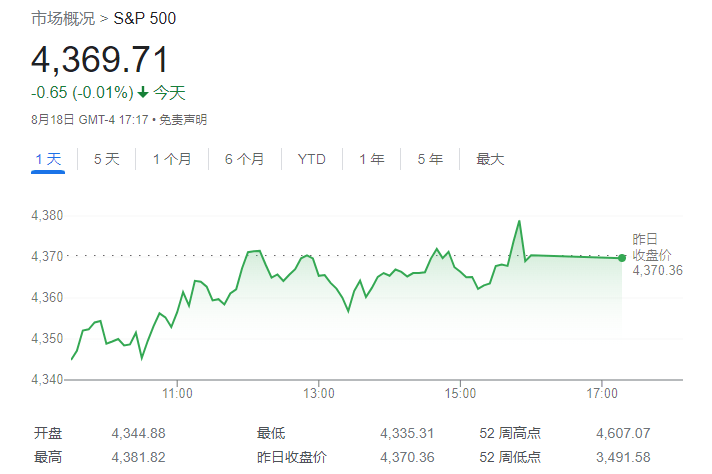Image resolution: width=712 pixels, height=474 pixels.
Task: Click the 4,340 y-axis label
Action: [x=47, y=379]
